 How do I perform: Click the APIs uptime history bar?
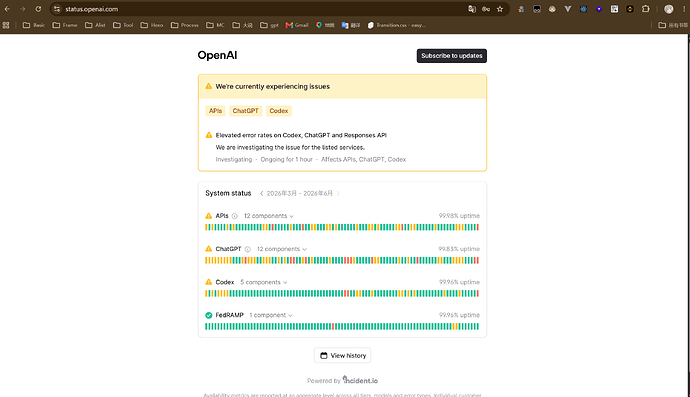click(x=342, y=227)
